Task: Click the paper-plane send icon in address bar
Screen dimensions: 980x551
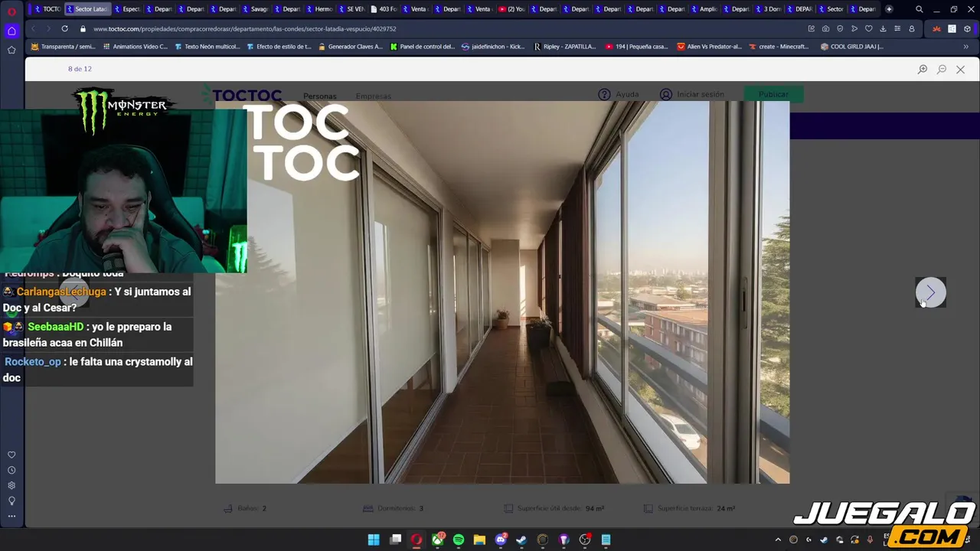Action: click(x=854, y=28)
